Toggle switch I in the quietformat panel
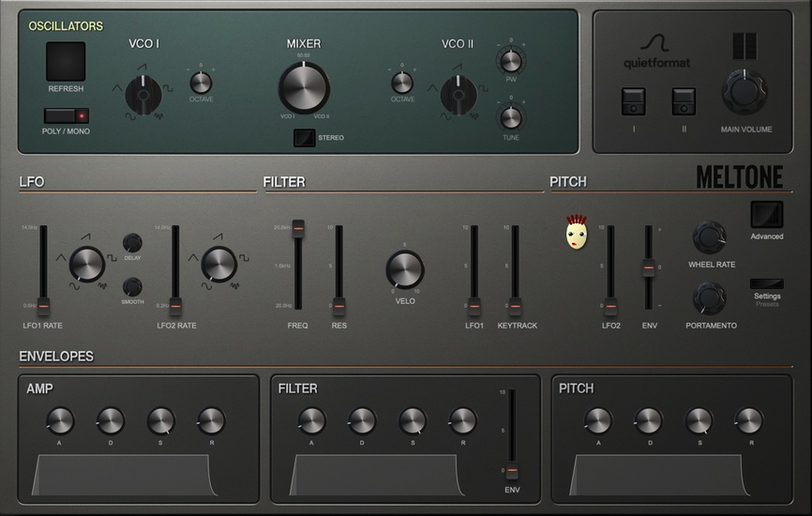Image resolution: width=812 pixels, height=516 pixels. click(x=633, y=101)
